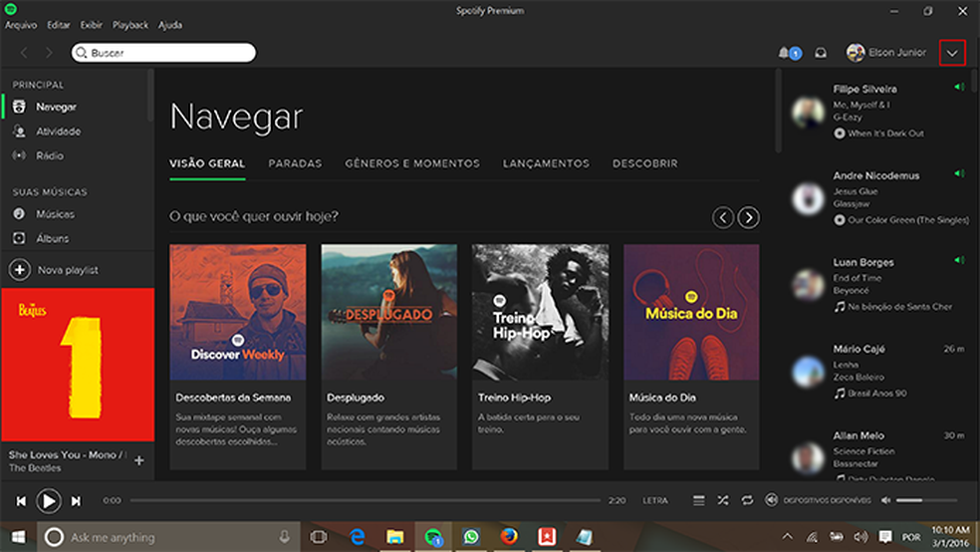Mute the volume speaker icon
This screenshot has width=980, height=552.
click(885, 500)
